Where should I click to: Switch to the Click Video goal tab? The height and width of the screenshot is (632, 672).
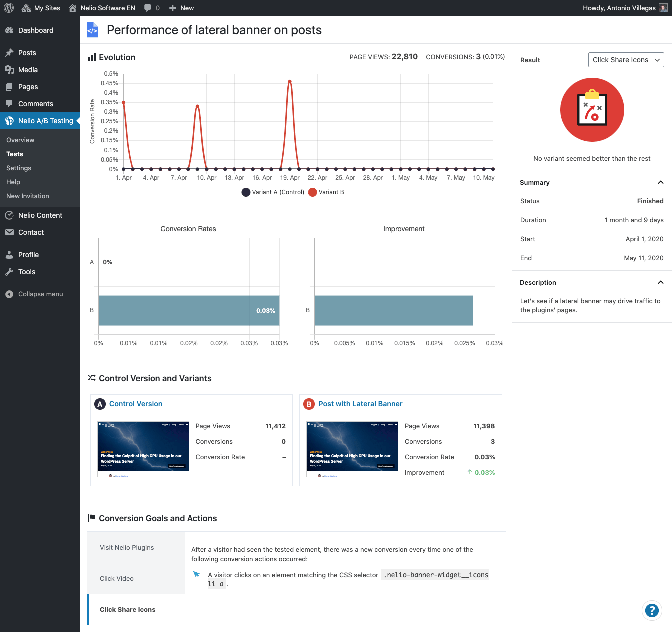click(x=117, y=578)
